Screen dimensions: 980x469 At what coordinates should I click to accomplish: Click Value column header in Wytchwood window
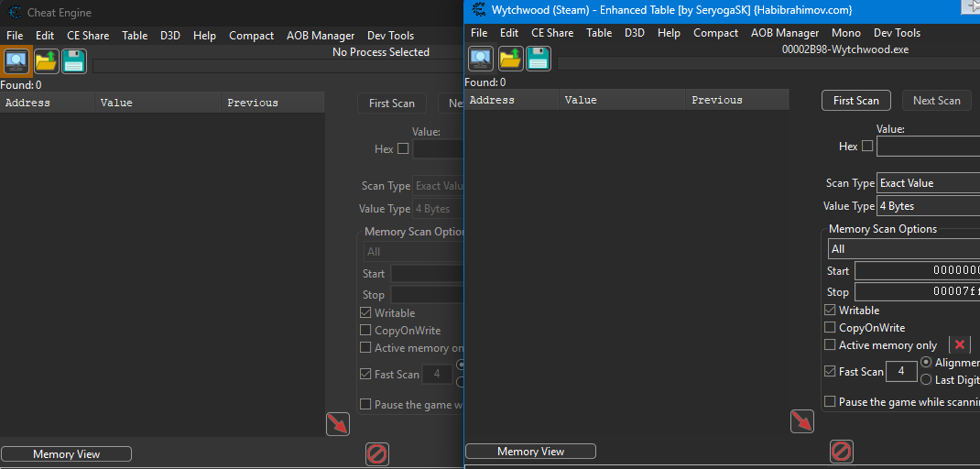click(x=622, y=100)
